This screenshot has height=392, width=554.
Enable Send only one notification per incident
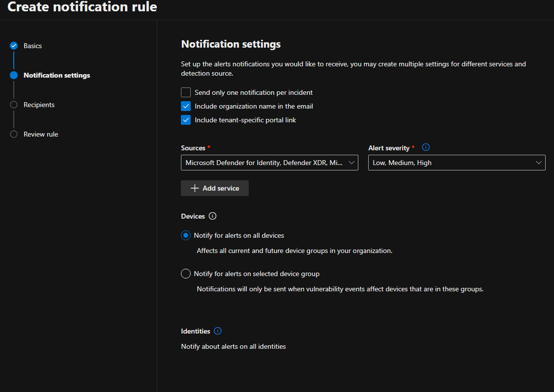pyautogui.click(x=186, y=92)
